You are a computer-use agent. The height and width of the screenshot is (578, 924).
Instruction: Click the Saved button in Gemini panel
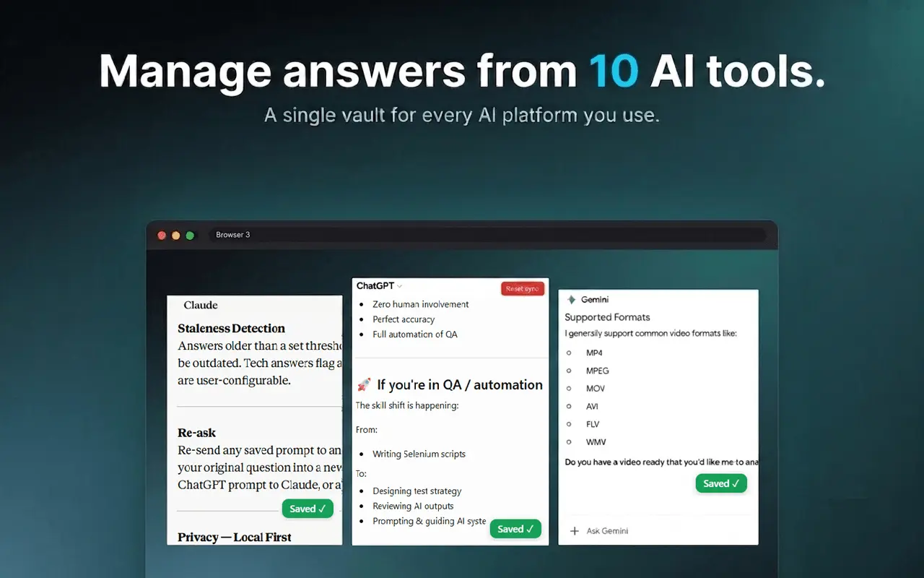click(721, 483)
